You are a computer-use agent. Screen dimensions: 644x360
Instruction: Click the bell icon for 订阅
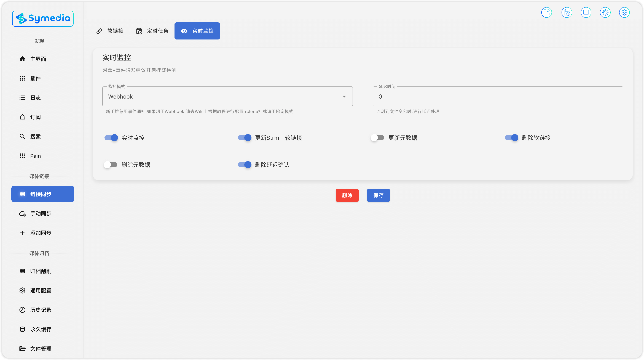click(x=22, y=117)
